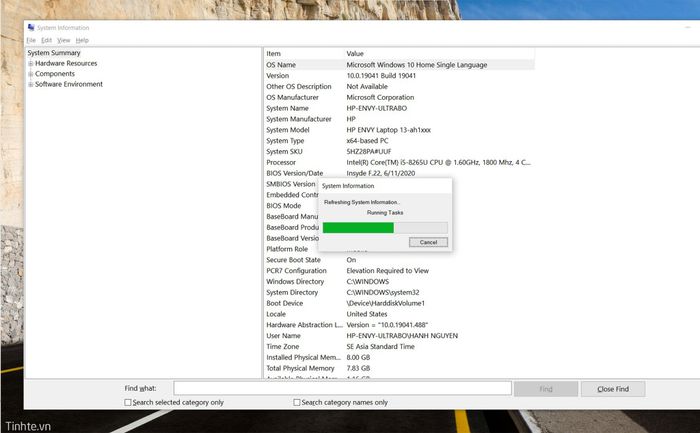Select the Version row label
The width and height of the screenshot is (700, 433).
pyautogui.click(x=277, y=75)
